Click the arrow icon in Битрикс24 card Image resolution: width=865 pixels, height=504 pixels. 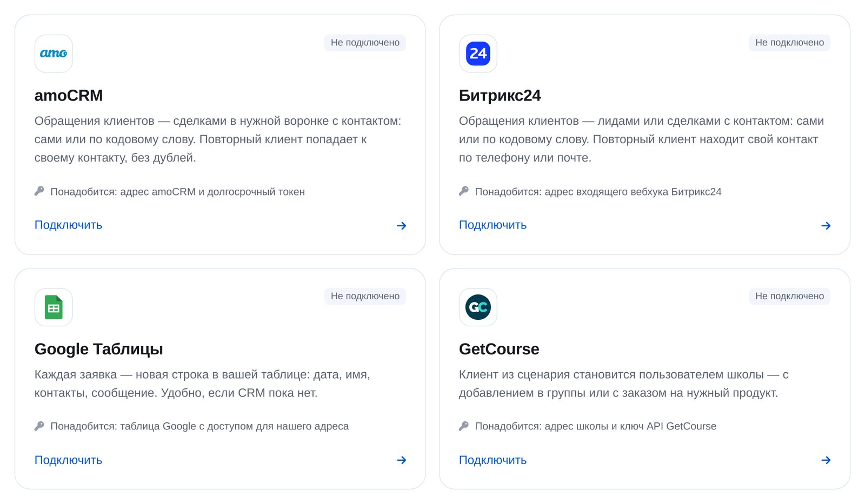click(826, 226)
